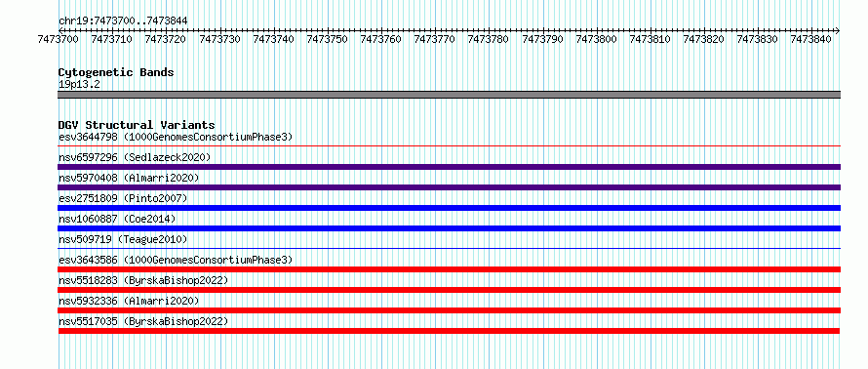The image size is (868, 369).
Task: Open variant label nsv5518283 (ByrskaBishop2022)
Action: 143,280
